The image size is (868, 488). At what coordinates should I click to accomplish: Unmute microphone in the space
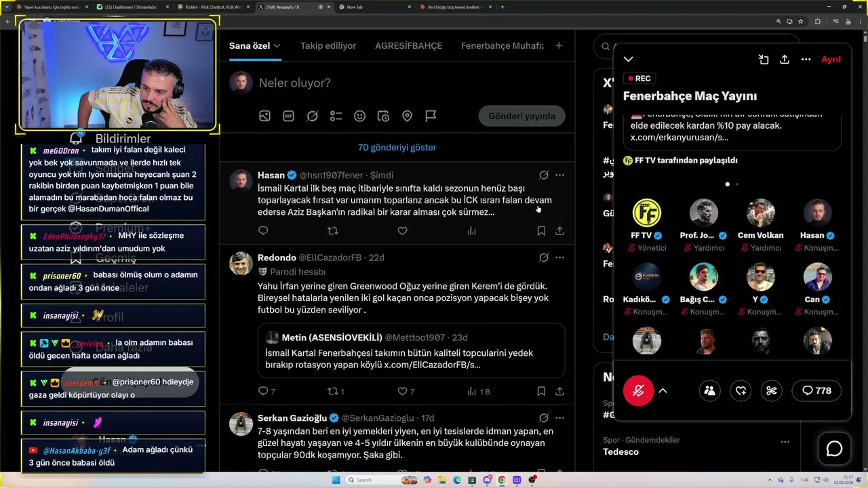pyautogui.click(x=638, y=390)
